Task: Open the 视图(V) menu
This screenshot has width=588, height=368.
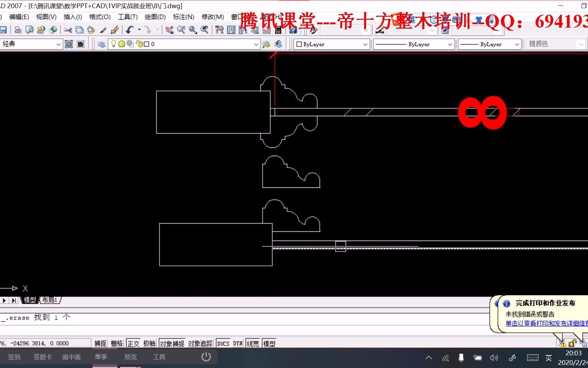Action: tap(46, 17)
